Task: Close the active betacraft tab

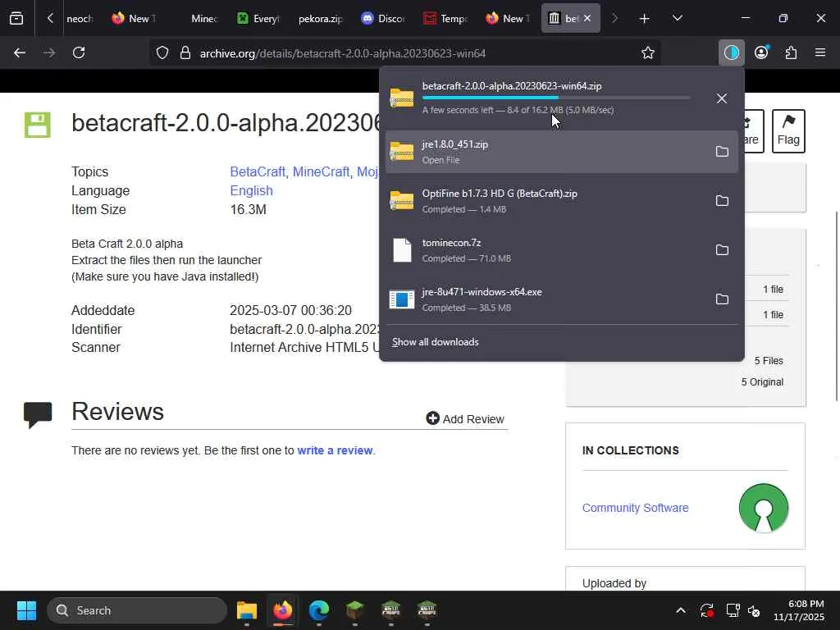Action: click(587, 18)
